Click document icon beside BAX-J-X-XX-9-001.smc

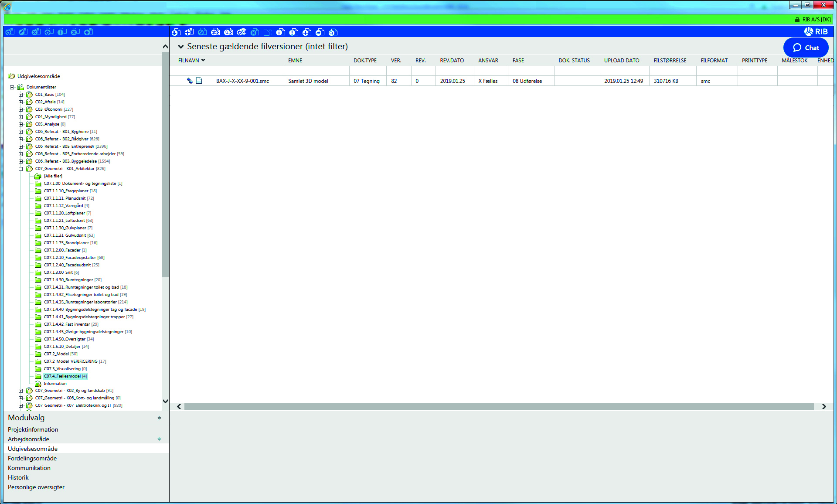pos(199,81)
